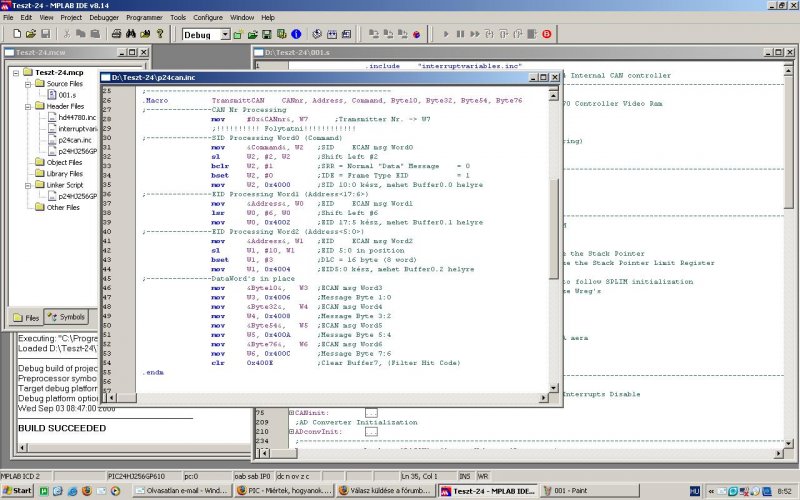
Task: Open the Configure menu
Action: (208, 17)
